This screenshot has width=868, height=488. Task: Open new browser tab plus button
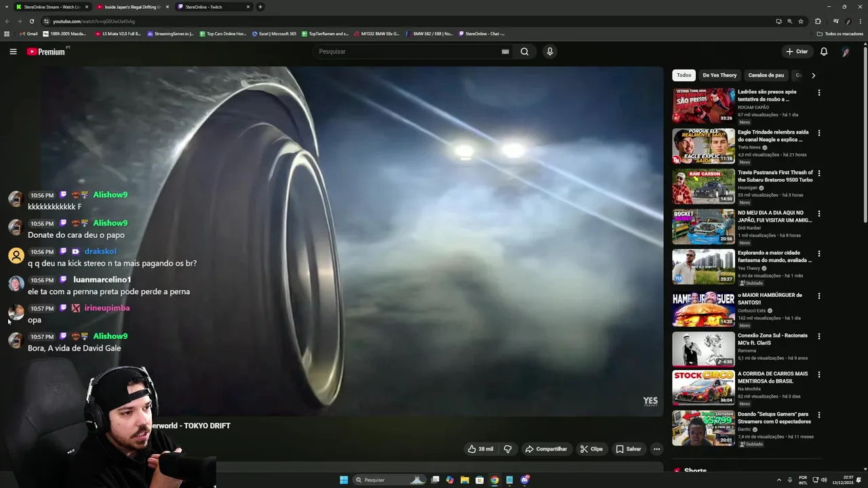tap(260, 7)
